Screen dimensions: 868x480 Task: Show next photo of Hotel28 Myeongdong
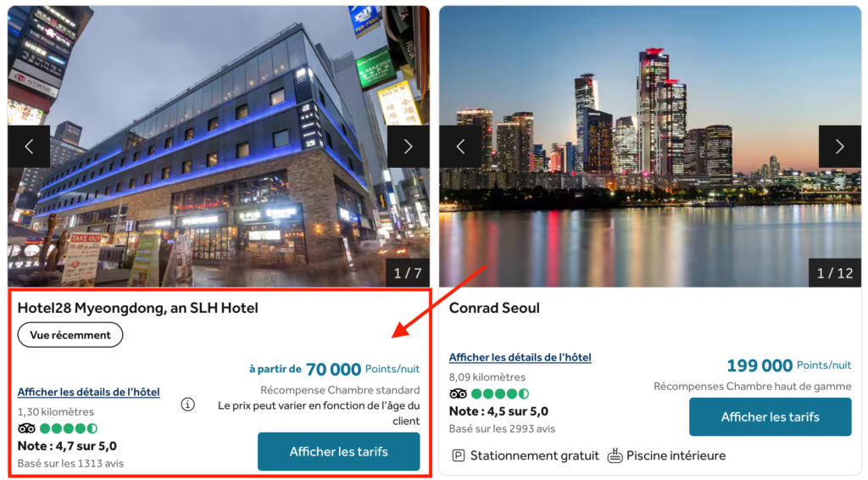tap(408, 147)
